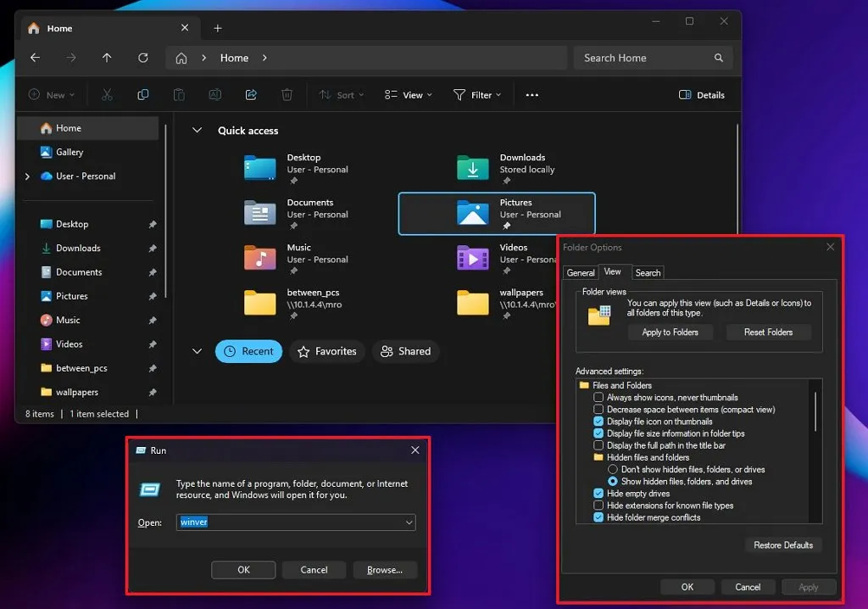Select the Cut icon in the toolbar

click(107, 94)
